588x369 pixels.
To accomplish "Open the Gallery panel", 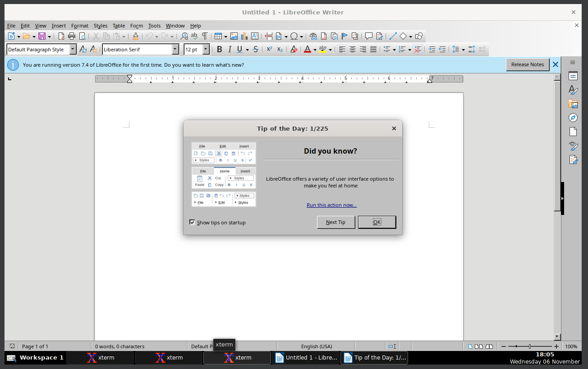I will pos(573,104).
